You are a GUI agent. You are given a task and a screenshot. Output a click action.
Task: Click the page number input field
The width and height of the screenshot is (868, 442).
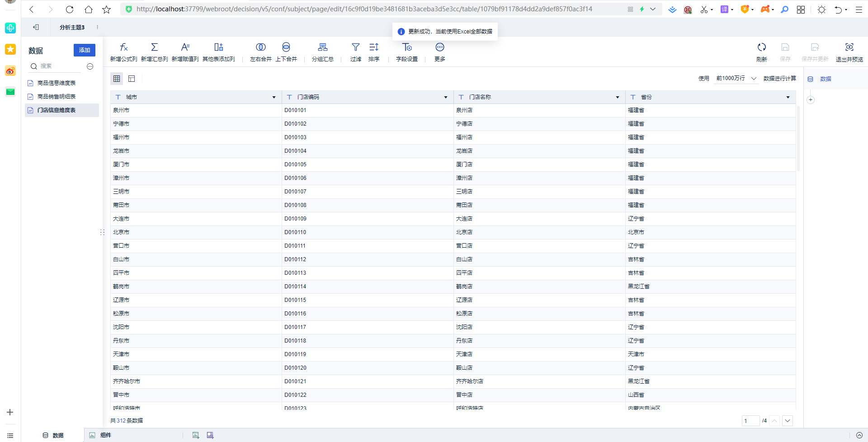point(750,421)
